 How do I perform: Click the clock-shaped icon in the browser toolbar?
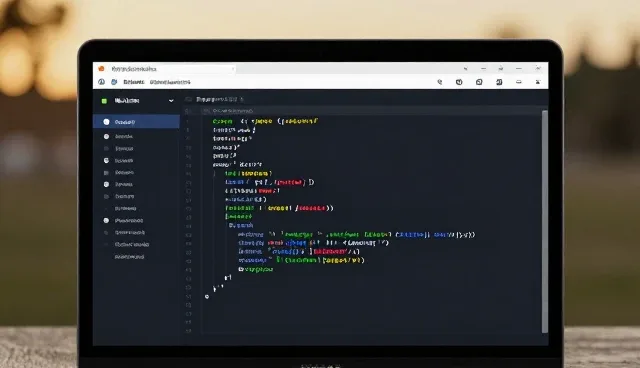click(459, 82)
